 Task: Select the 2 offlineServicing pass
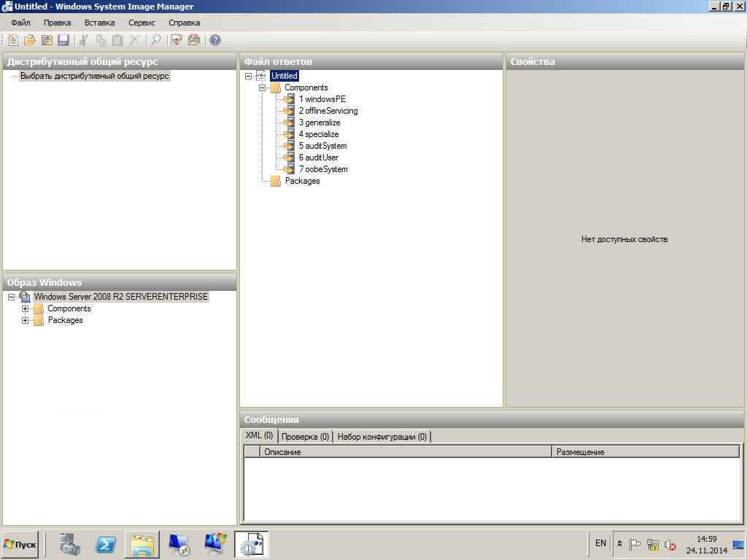click(328, 111)
